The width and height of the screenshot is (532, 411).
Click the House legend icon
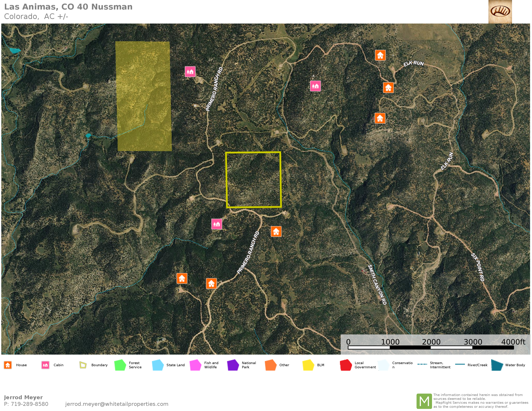point(8,365)
